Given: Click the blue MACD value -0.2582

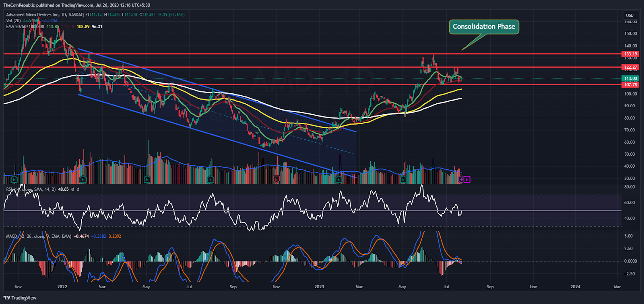Looking at the screenshot, I should (x=99, y=236).
